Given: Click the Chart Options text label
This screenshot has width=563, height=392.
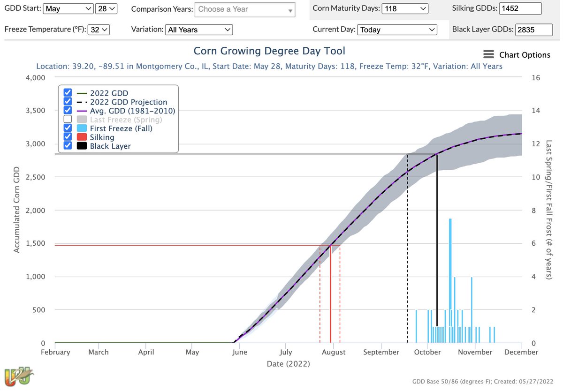Looking at the screenshot, I should (x=525, y=55).
